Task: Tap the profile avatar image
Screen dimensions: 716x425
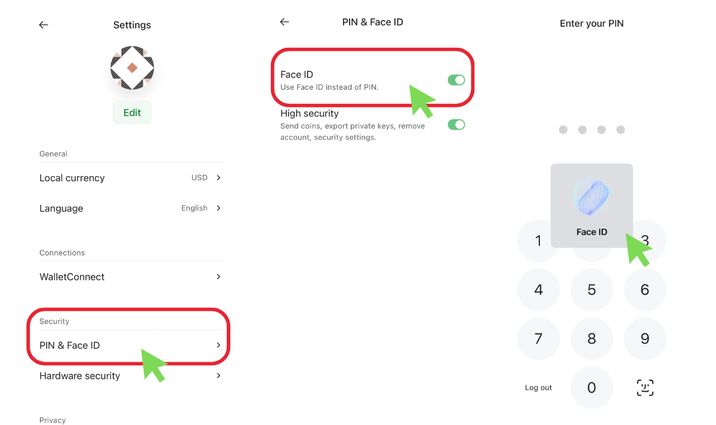Action: [x=132, y=68]
